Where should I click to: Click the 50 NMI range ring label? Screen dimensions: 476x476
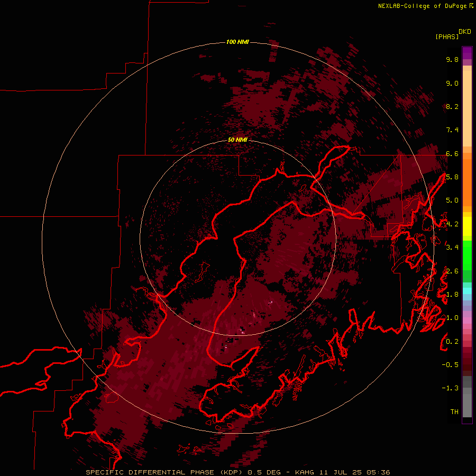coord(237,140)
